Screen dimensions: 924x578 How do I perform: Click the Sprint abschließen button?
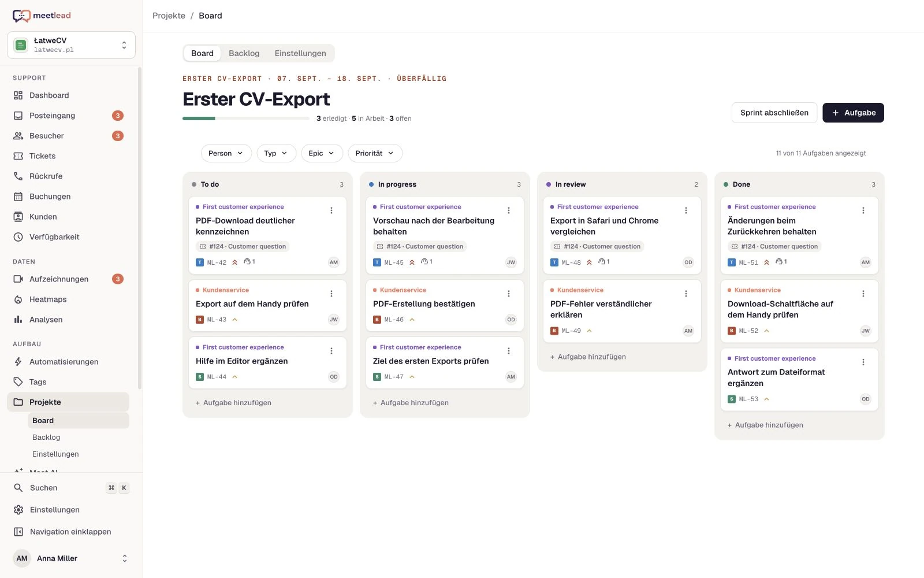[774, 113]
